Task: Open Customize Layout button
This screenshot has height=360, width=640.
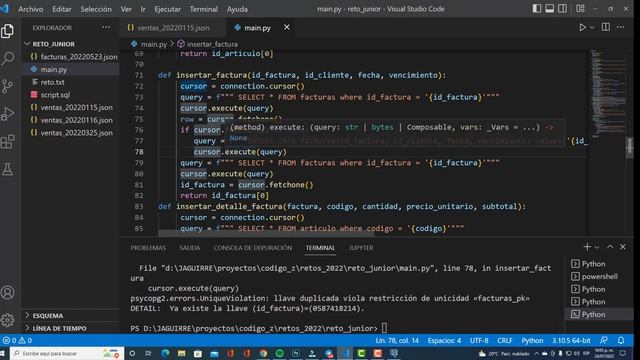Action: (x=580, y=9)
